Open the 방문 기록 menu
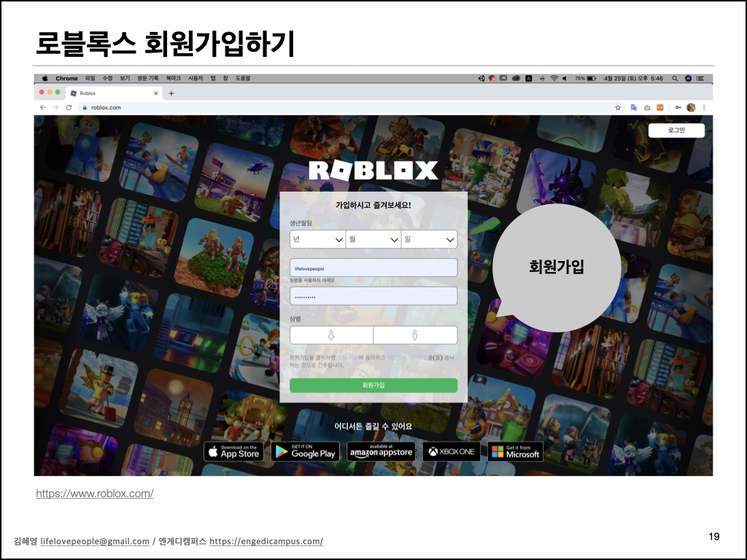 (147, 78)
